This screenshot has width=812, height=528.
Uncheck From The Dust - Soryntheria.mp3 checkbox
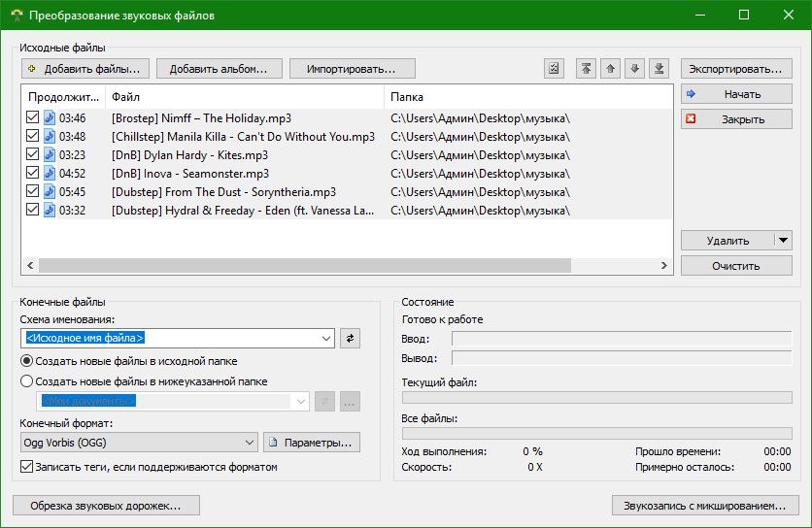[x=32, y=191]
